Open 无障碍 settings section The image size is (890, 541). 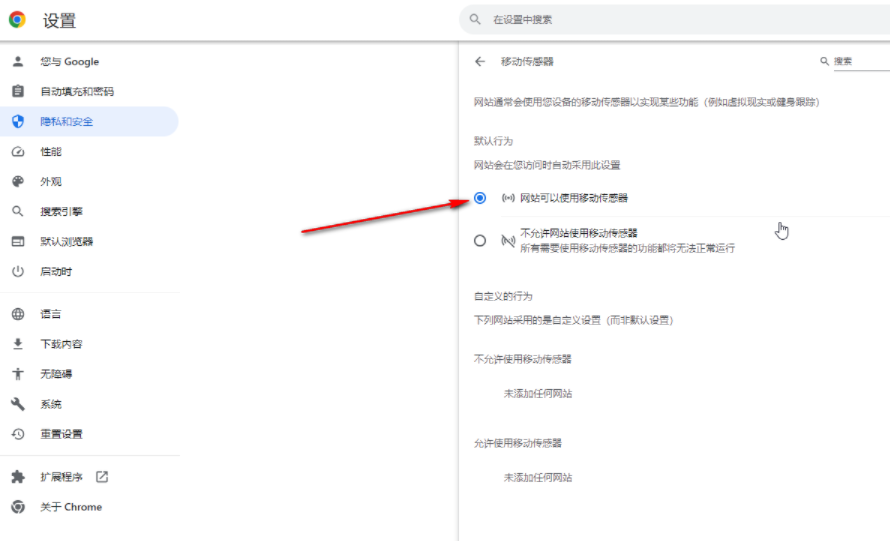[90, 374]
